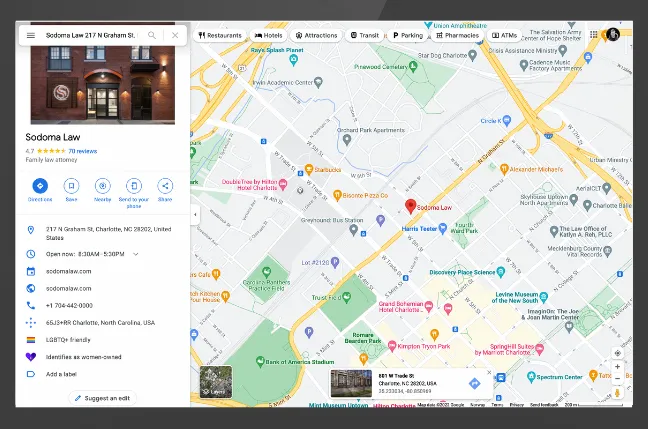Toggle the Layers map view thumbnail
Image resolution: width=648 pixels, height=429 pixels.
coord(216,381)
